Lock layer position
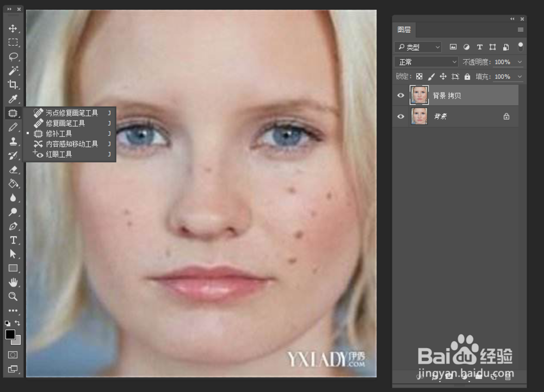The image size is (544, 392). click(443, 77)
